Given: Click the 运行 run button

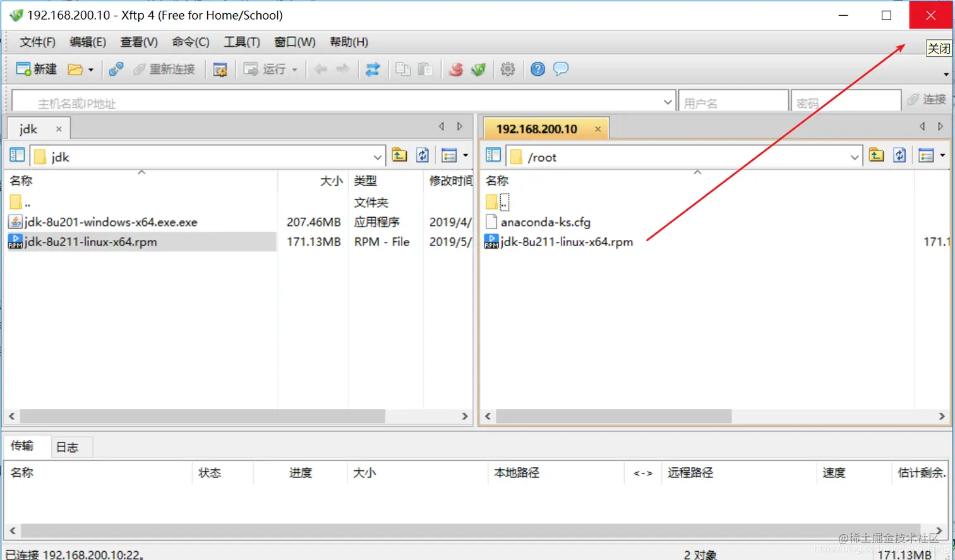Looking at the screenshot, I should click(x=265, y=69).
